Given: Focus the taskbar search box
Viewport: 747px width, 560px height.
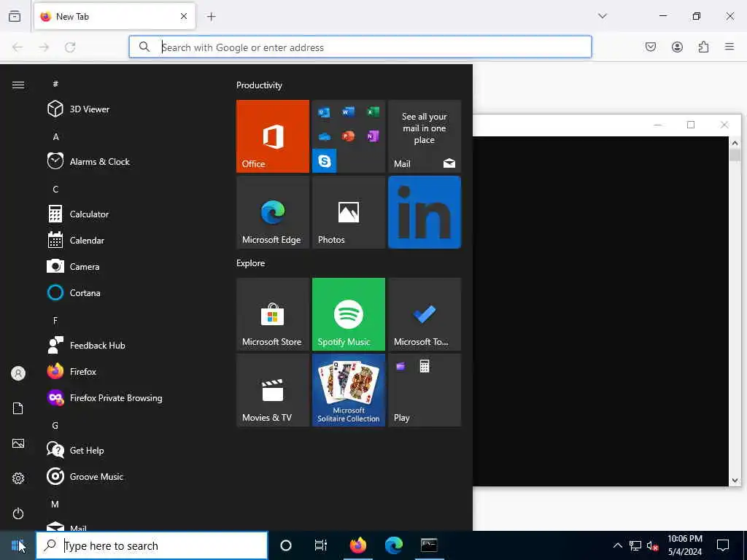Looking at the screenshot, I should click(152, 545).
